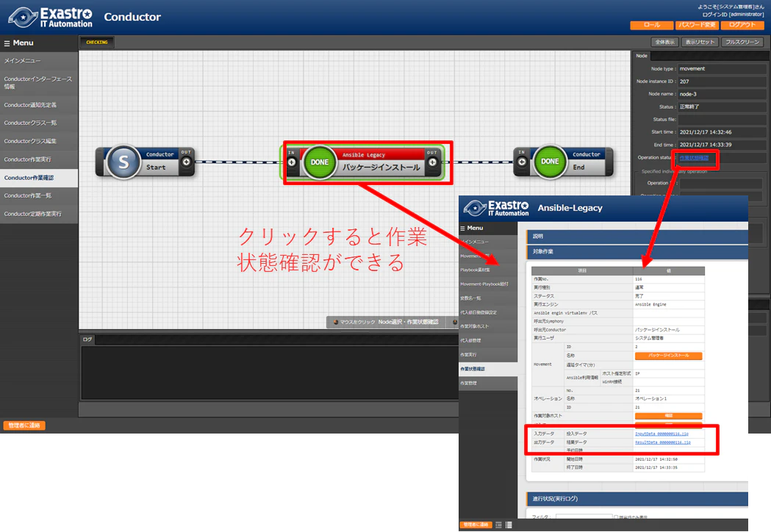
Task: Click the rightmost list view icon in Ansible-Legacy footer
Action: click(x=509, y=525)
